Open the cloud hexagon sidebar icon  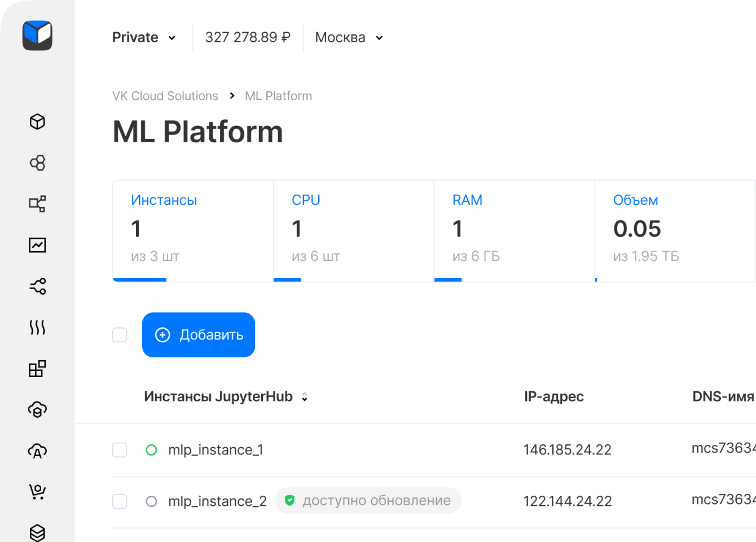[37, 409]
